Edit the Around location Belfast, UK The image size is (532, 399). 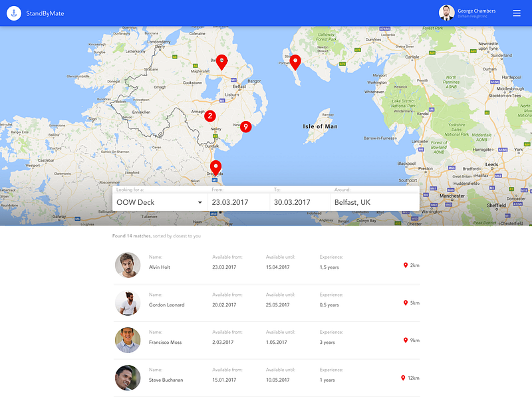click(375, 202)
